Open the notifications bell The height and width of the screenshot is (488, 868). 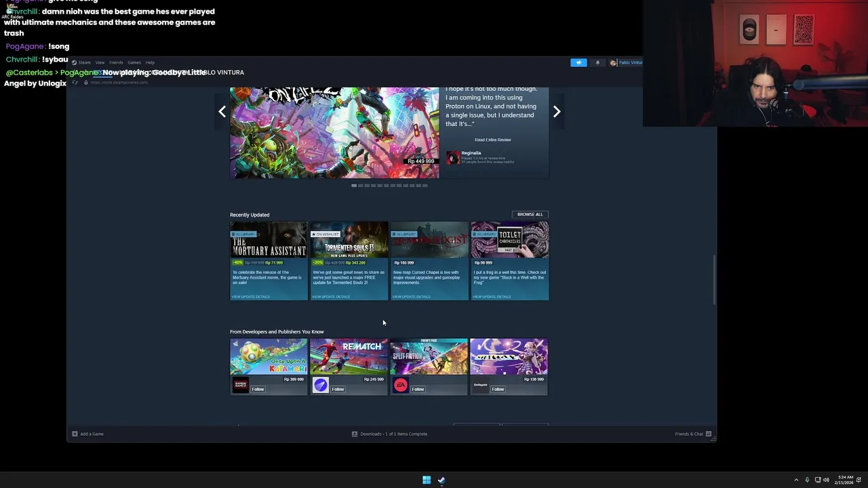[597, 62]
